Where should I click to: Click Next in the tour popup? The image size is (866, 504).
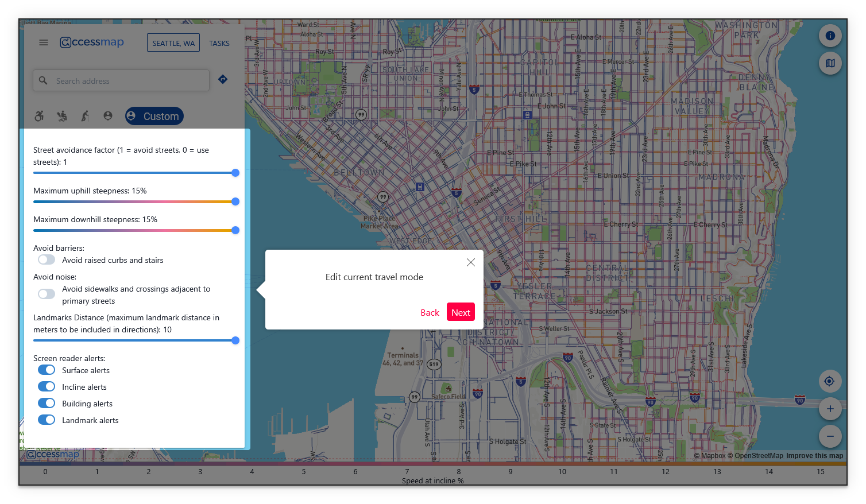tap(461, 312)
